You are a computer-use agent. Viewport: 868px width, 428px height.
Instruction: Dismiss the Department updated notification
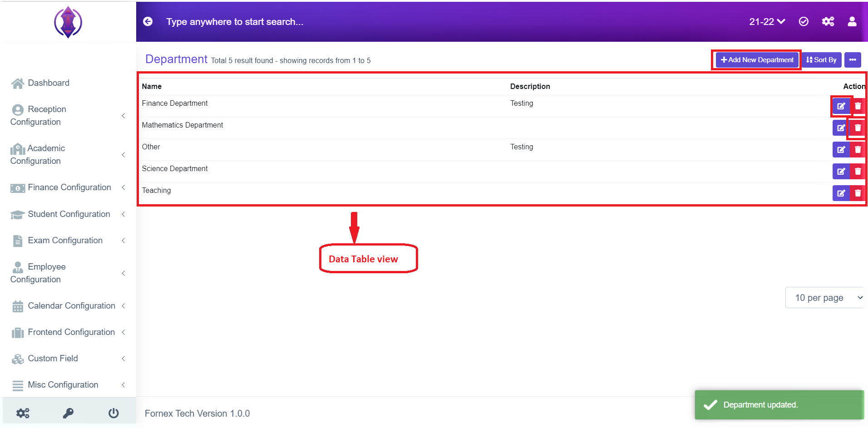pos(779,405)
